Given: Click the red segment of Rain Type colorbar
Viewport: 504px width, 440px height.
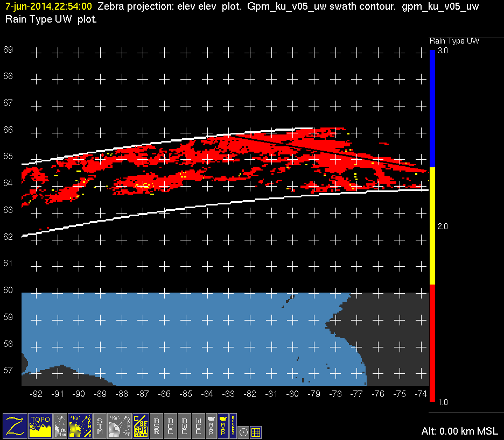Looking at the screenshot, I should [x=432, y=343].
